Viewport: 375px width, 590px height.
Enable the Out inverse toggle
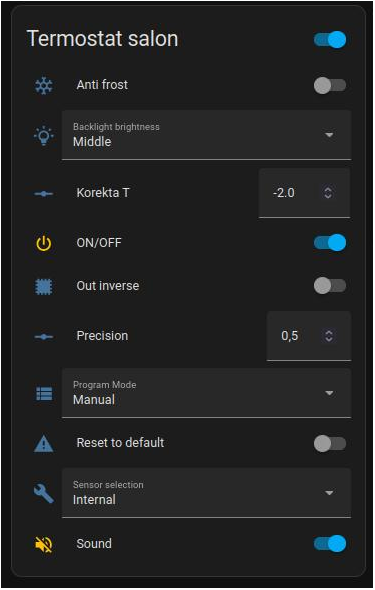[330, 286]
